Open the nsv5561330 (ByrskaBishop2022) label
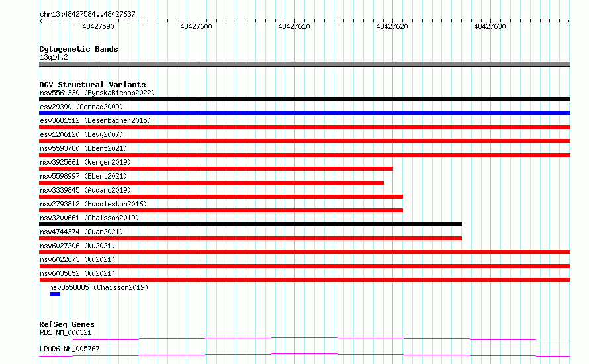The height and width of the screenshot is (364, 589). tap(97, 93)
